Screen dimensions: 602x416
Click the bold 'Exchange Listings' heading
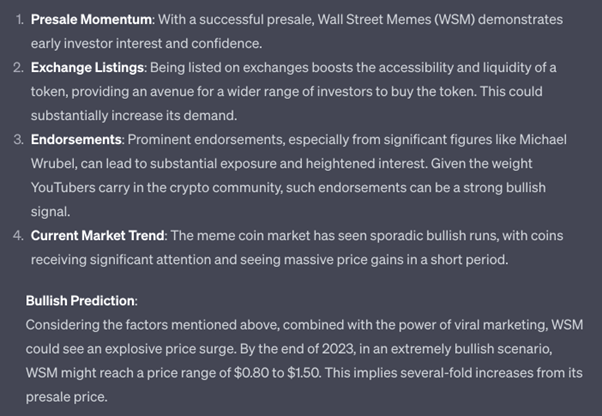click(87, 68)
